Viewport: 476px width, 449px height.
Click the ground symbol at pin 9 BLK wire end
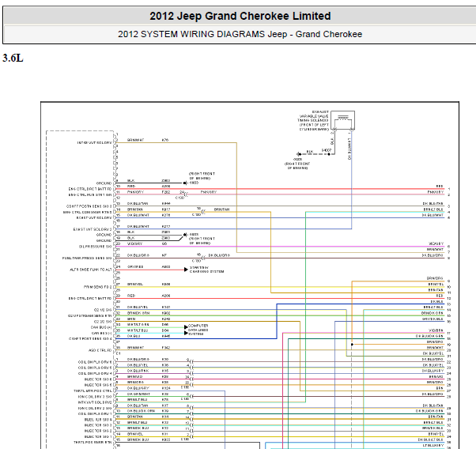(x=184, y=183)
